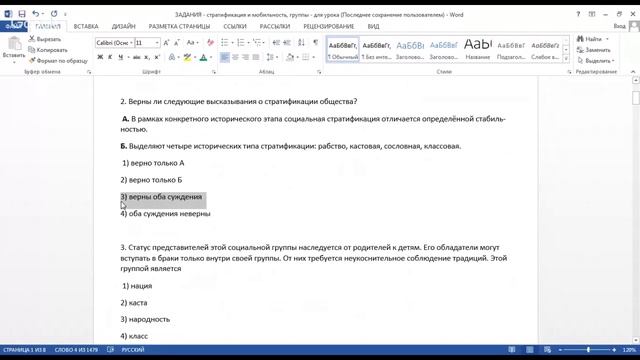
Task: Apply the Название style
Action: point(478,50)
